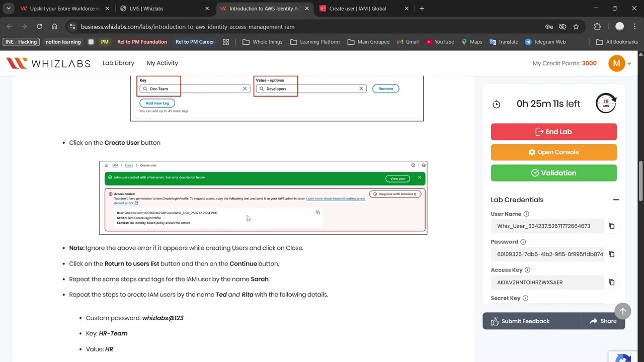Bookmark this page with star icon
The image size is (644, 362).
(576, 27)
